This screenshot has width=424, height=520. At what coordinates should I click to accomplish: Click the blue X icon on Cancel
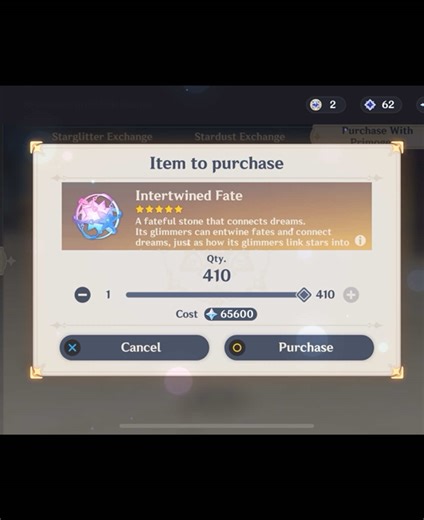tap(72, 348)
